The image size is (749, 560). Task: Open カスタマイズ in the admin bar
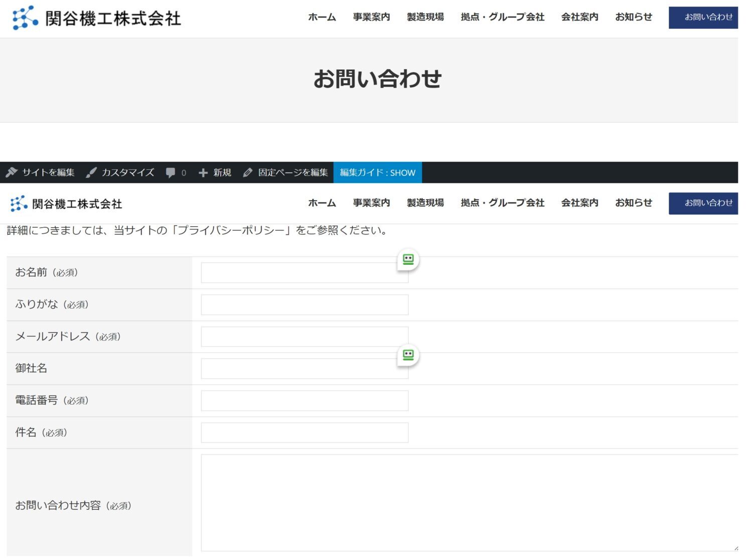(120, 172)
